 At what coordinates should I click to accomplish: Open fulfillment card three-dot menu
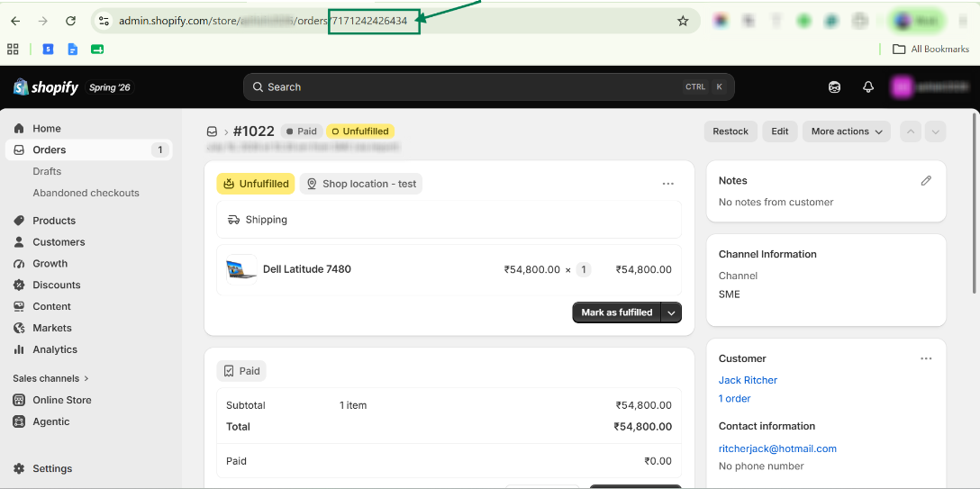point(668,184)
